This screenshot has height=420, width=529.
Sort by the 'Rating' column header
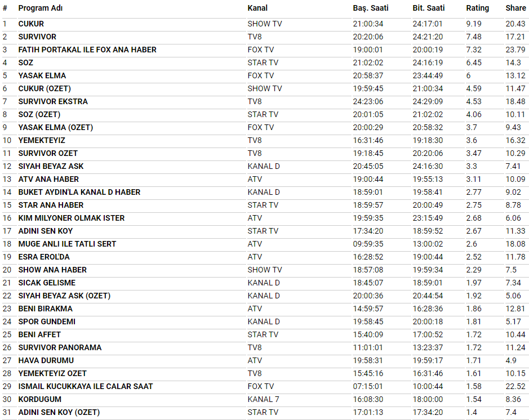point(477,8)
